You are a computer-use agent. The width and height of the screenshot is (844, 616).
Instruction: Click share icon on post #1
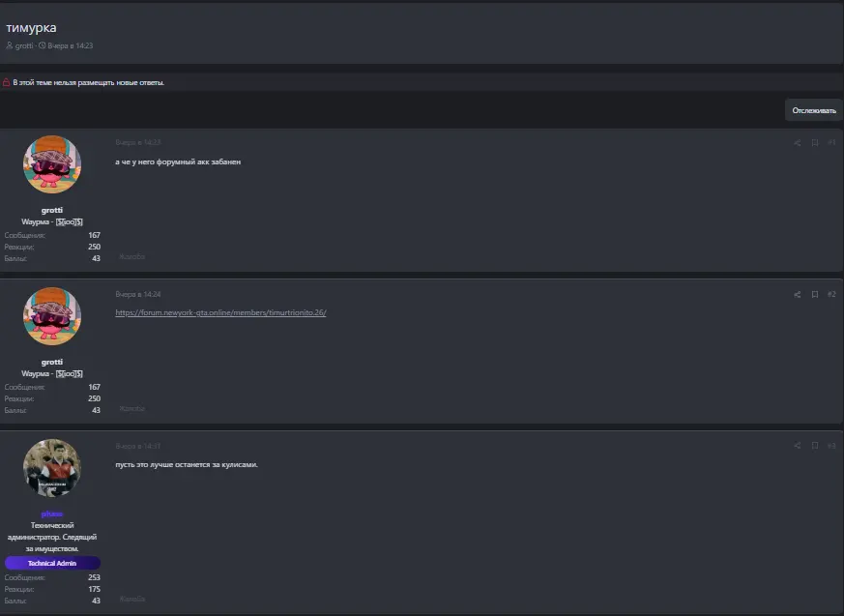pyautogui.click(x=798, y=142)
